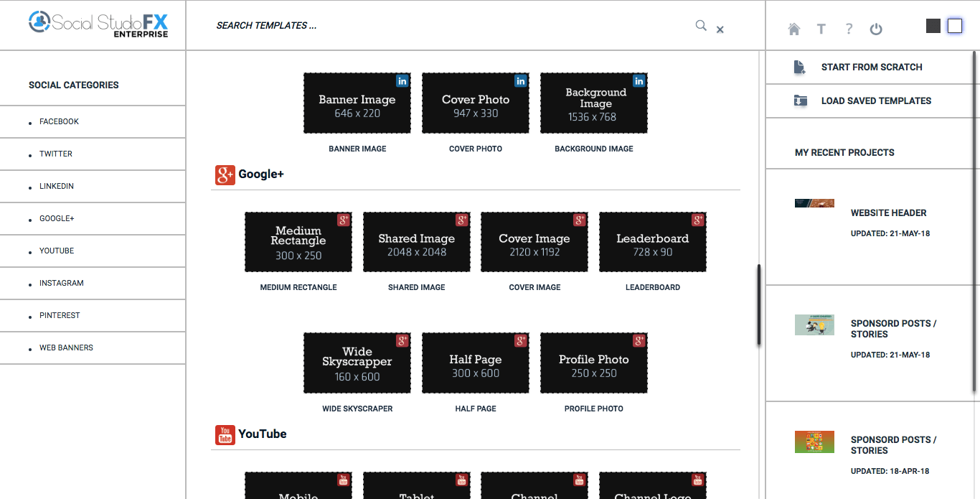Select the Background Image 1536 x 768 template card

[x=594, y=103]
